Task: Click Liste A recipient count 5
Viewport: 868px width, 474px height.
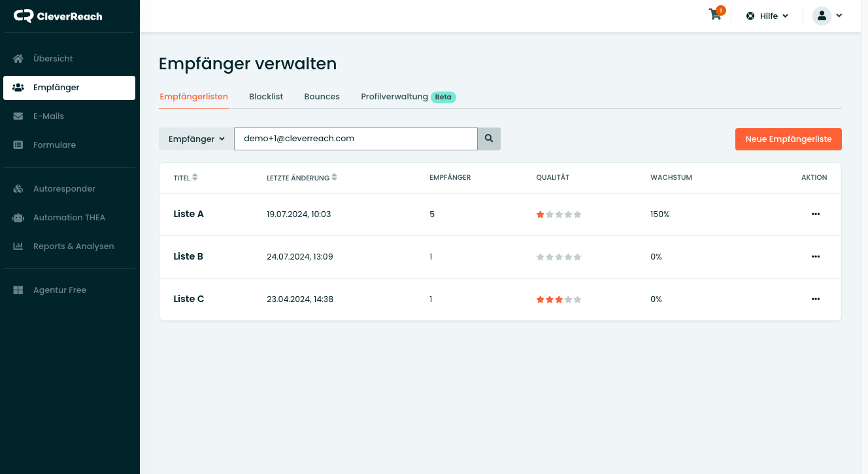Action: pos(432,214)
